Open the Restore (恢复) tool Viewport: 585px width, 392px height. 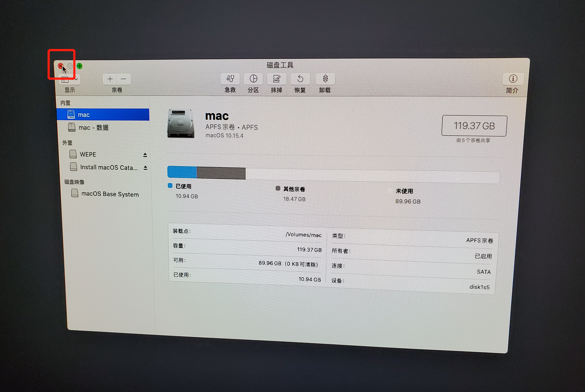click(300, 79)
